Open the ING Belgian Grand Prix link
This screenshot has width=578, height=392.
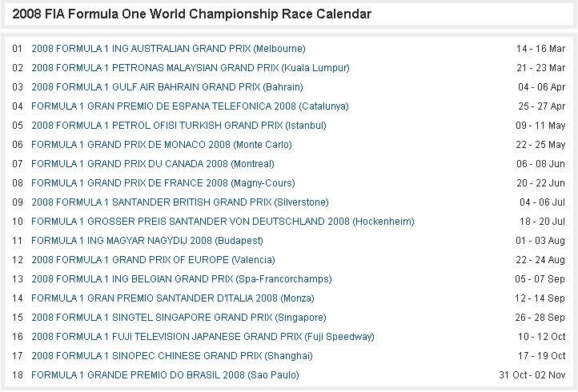(x=181, y=279)
